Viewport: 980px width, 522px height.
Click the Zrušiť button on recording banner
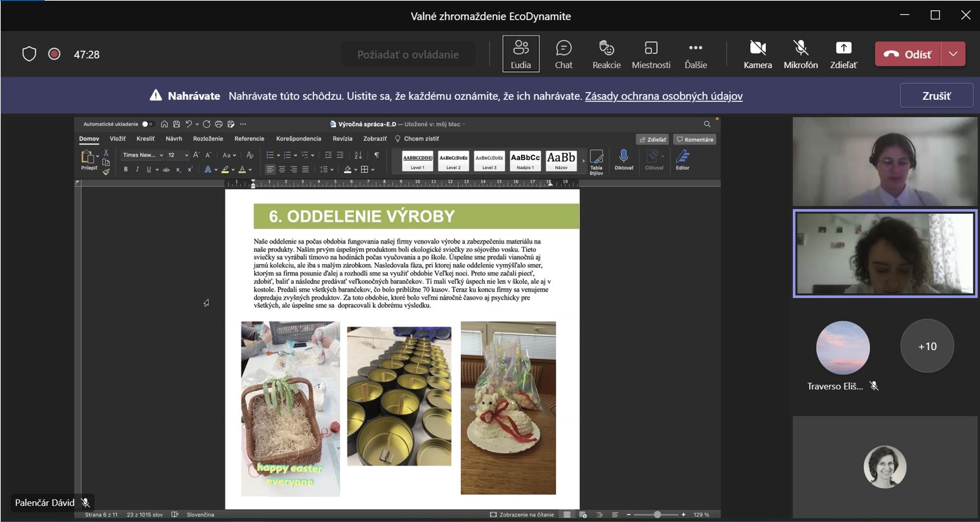[x=936, y=96]
